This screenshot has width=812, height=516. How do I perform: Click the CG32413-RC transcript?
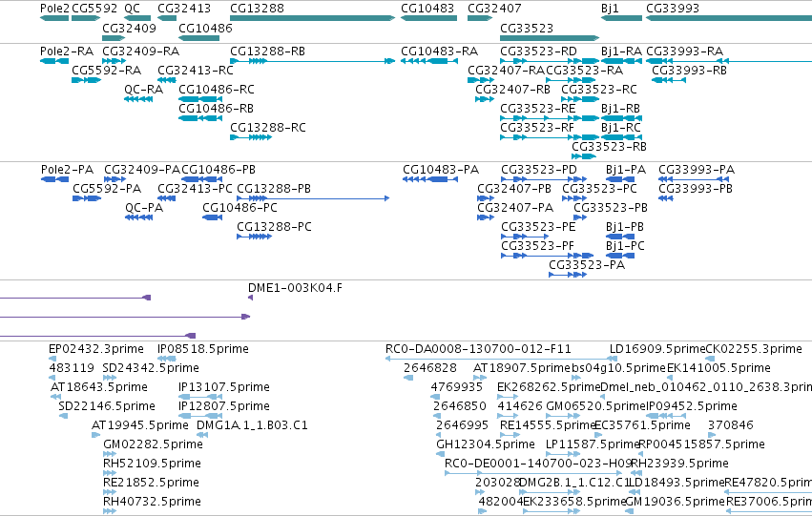[167, 80]
